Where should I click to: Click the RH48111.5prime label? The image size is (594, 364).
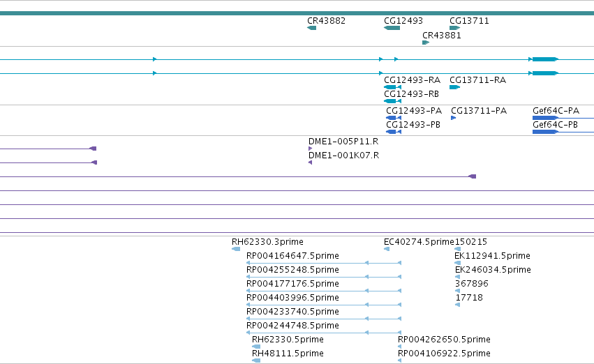[x=288, y=354]
